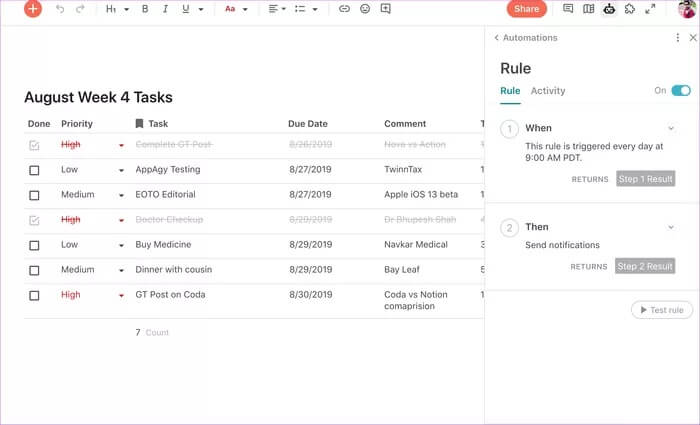Open the Rule panel three-dot menu
The height and width of the screenshot is (425, 700).
(x=678, y=38)
